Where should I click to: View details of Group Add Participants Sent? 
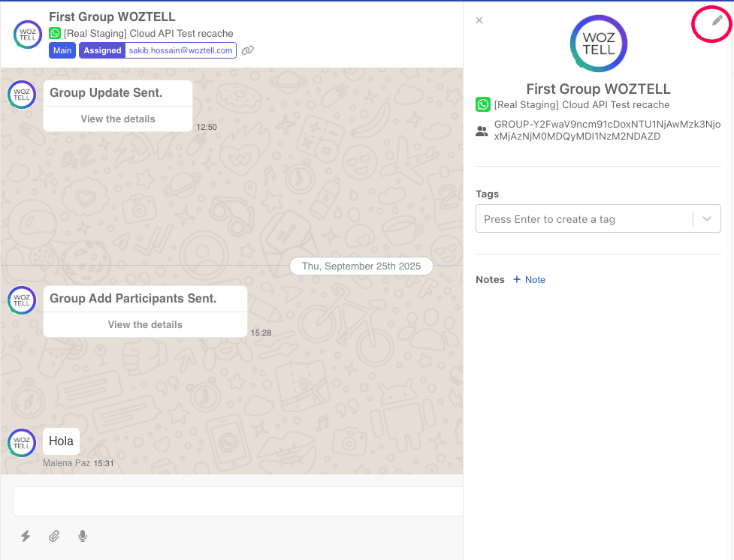click(x=145, y=324)
